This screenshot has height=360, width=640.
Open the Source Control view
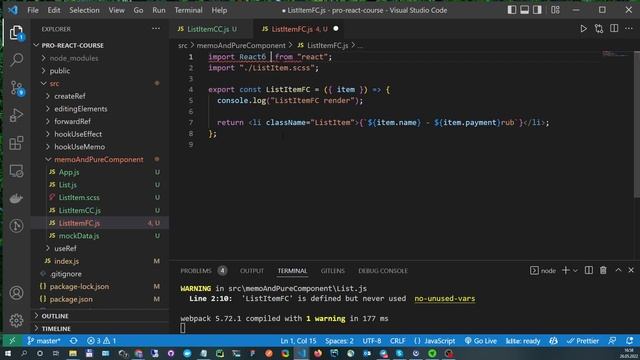[16, 88]
